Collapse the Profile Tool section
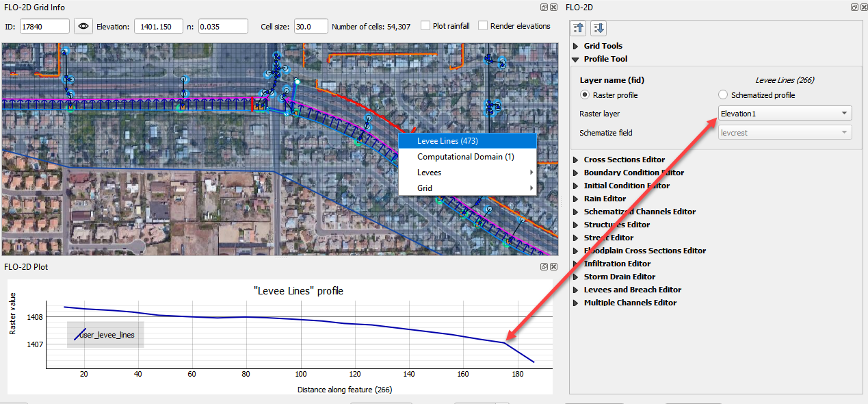 pyautogui.click(x=605, y=59)
